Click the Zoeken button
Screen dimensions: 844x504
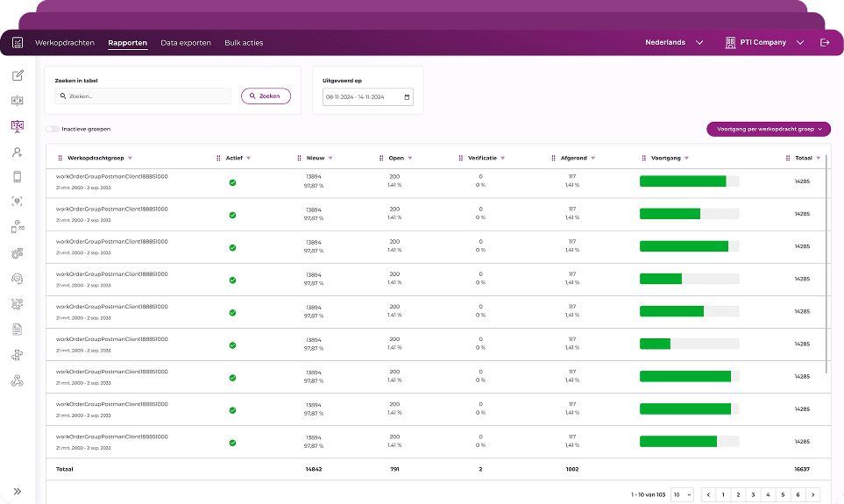(x=266, y=96)
